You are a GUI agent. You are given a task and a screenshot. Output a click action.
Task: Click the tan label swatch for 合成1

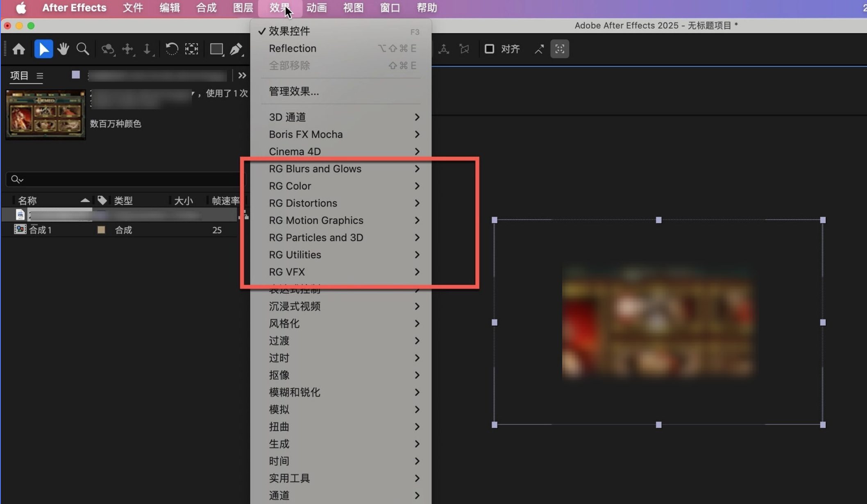point(101,230)
